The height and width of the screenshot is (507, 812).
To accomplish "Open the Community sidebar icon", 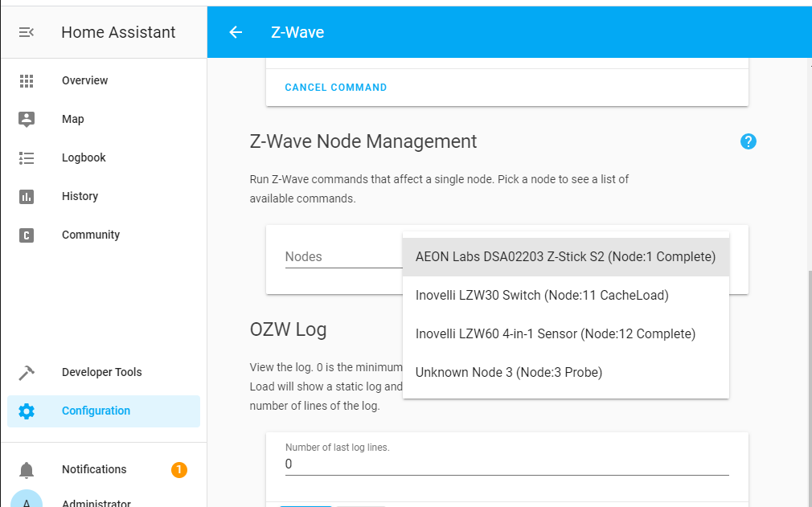I will click(x=27, y=235).
